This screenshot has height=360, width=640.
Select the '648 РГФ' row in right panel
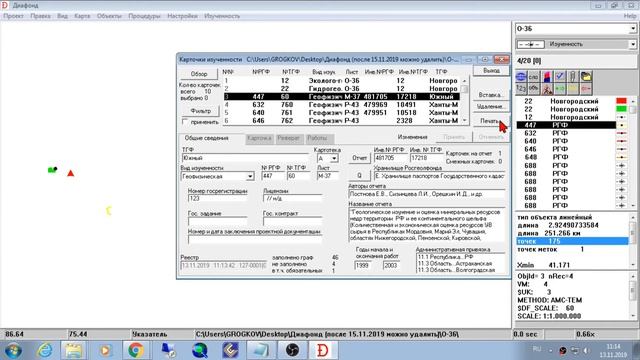[566, 157]
